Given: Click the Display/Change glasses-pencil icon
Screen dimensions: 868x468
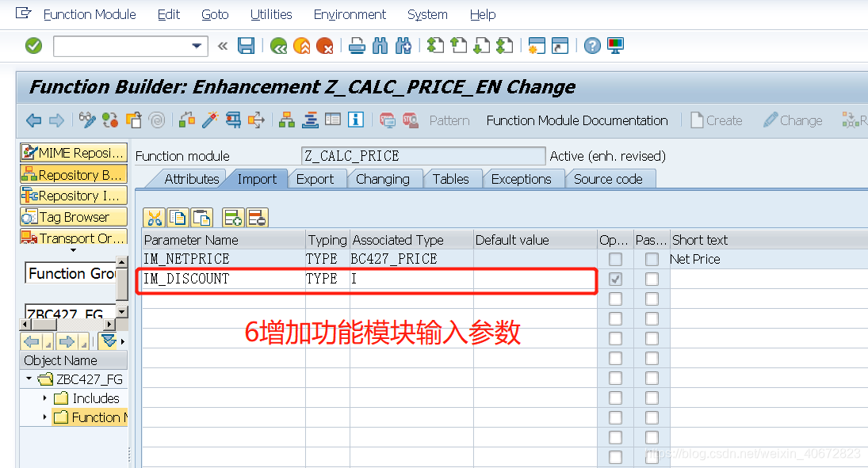Looking at the screenshot, I should 87,120.
